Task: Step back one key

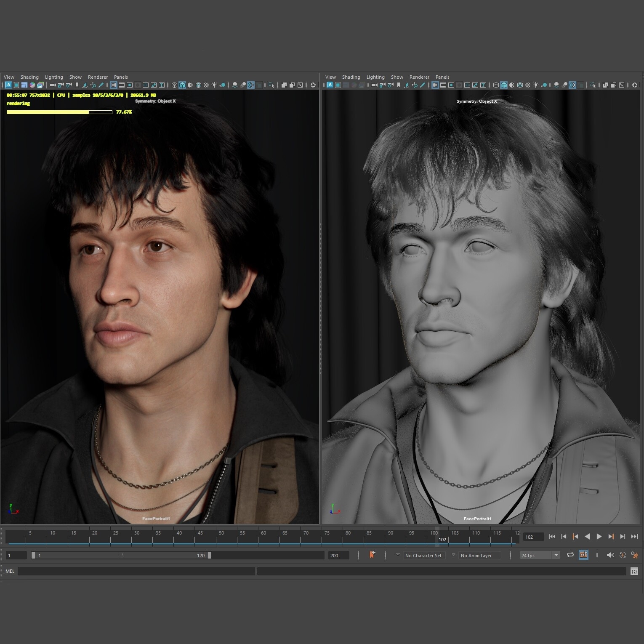Action: coord(575,537)
